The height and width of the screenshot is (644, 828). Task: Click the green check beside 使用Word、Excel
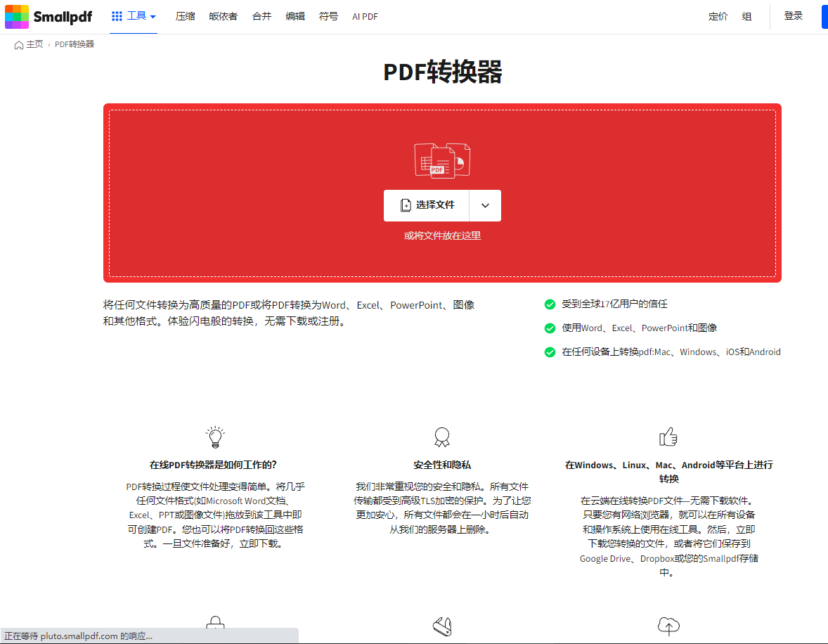(550, 328)
